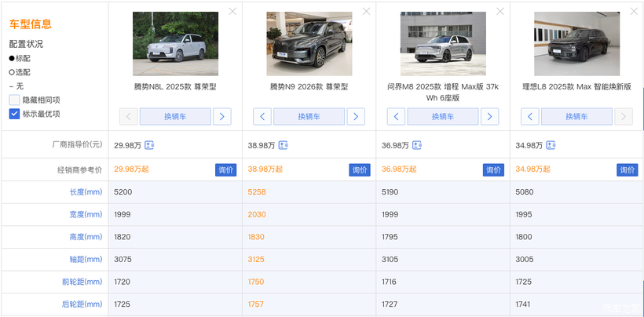Select highlighted wheelbase value 3125
Image resolution: width=644 pixels, height=317 pixels.
(x=256, y=260)
